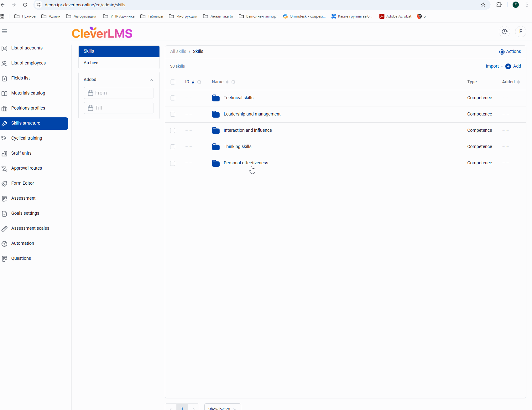The image size is (532, 410).
Task: Click the Technical skills folder icon
Action: click(x=216, y=98)
